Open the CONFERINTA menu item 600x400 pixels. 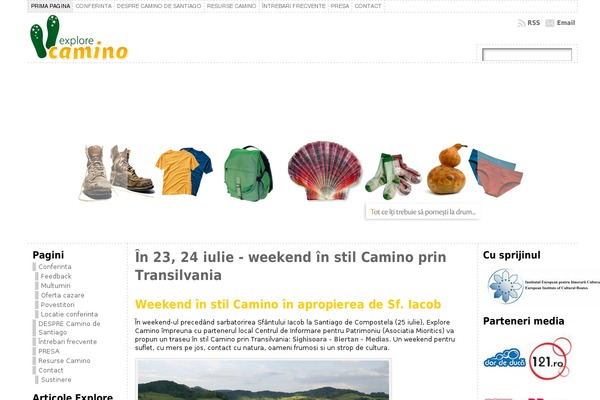pos(94,6)
